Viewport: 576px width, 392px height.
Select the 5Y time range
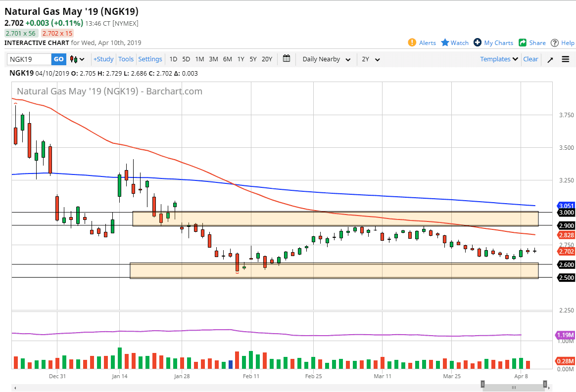(253, 59)
